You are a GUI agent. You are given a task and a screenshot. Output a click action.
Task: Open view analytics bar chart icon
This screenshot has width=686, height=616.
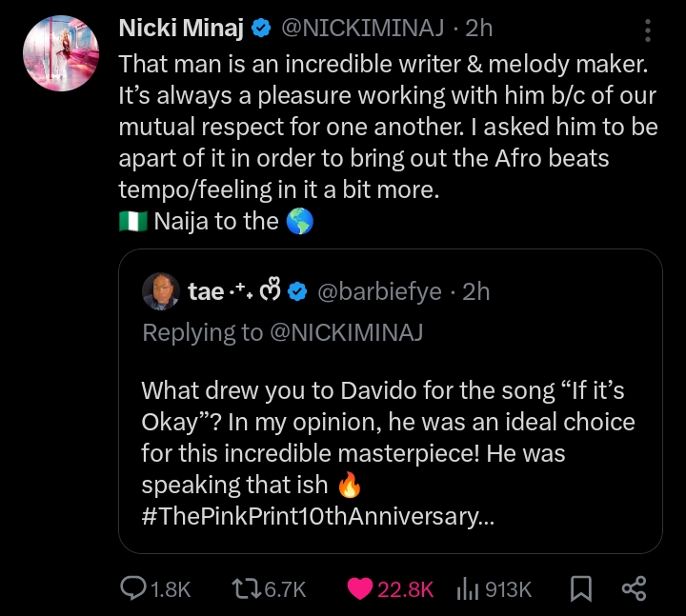click(468, 588)
